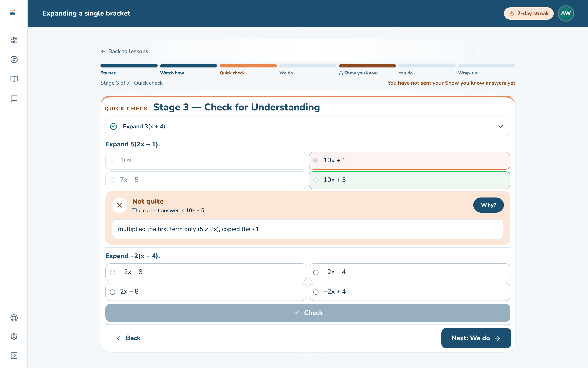The height and width of the screenshot is (368, 588).
Task: Click the Expand 5(2x + 1) question heading
Action: pos(133,144)
